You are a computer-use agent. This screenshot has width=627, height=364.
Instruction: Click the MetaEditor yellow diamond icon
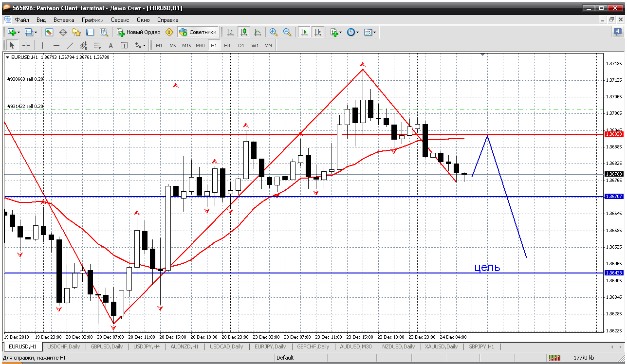(x=169, y=32)
